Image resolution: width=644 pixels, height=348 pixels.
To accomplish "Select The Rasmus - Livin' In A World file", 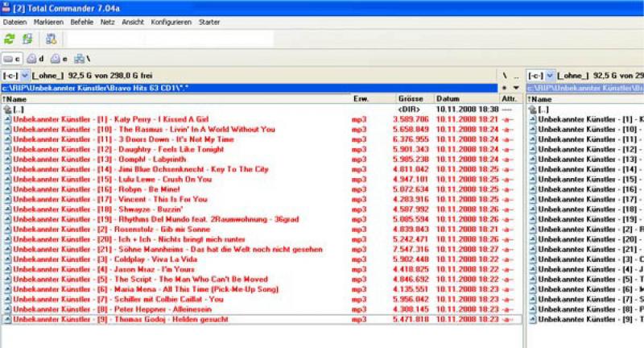I will click(262, 130).
